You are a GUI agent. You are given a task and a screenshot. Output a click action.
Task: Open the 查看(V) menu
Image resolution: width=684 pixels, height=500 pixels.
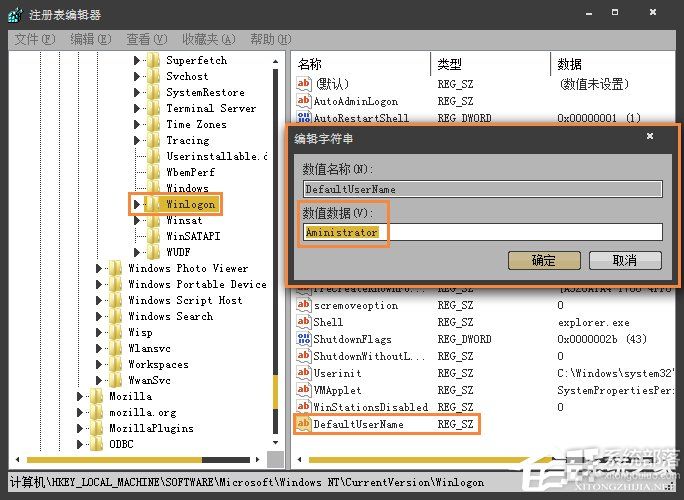[x=147, y=40]
